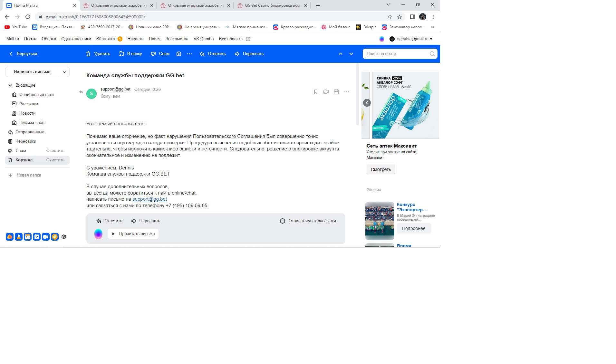The height and width of the screenshot is (364, 616).
Task: Open VK Combo in the top navigation
Action: click(x=204, y=39)
